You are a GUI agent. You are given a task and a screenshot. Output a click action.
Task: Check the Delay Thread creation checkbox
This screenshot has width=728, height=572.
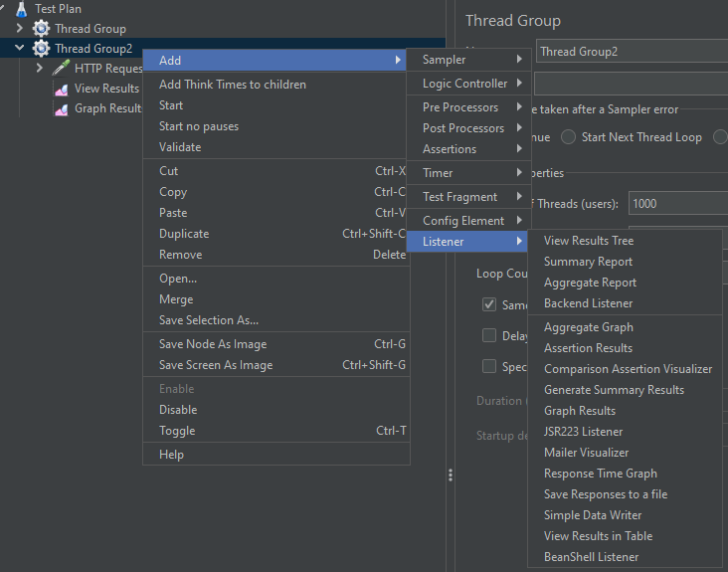click(x=489, y=335)
